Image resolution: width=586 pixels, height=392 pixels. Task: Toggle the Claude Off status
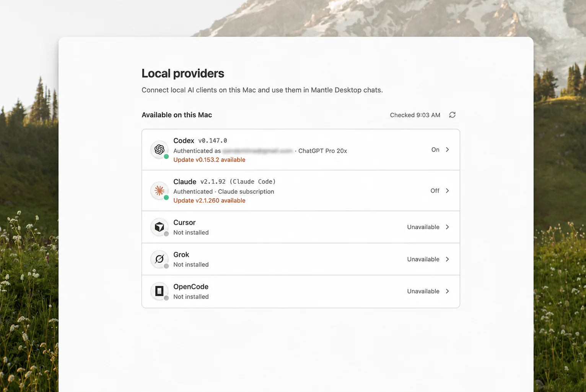(x=435, y=191)
